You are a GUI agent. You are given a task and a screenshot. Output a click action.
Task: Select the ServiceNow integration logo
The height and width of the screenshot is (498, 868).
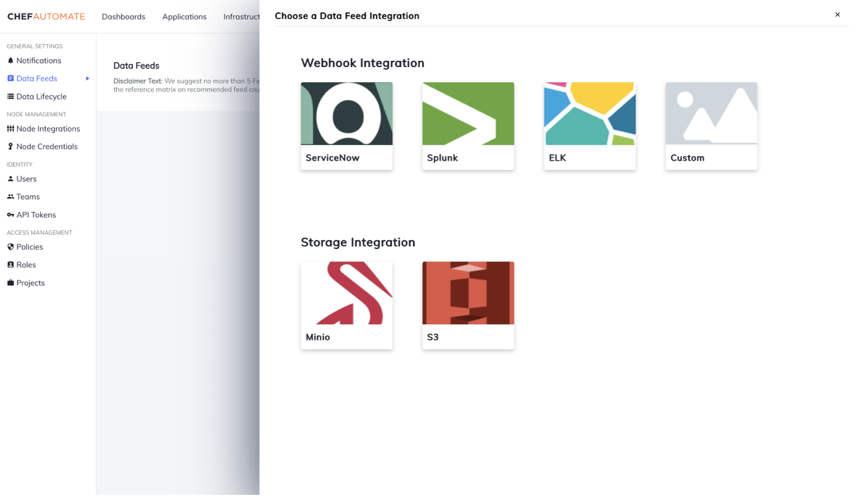click(x=346, y=114)
